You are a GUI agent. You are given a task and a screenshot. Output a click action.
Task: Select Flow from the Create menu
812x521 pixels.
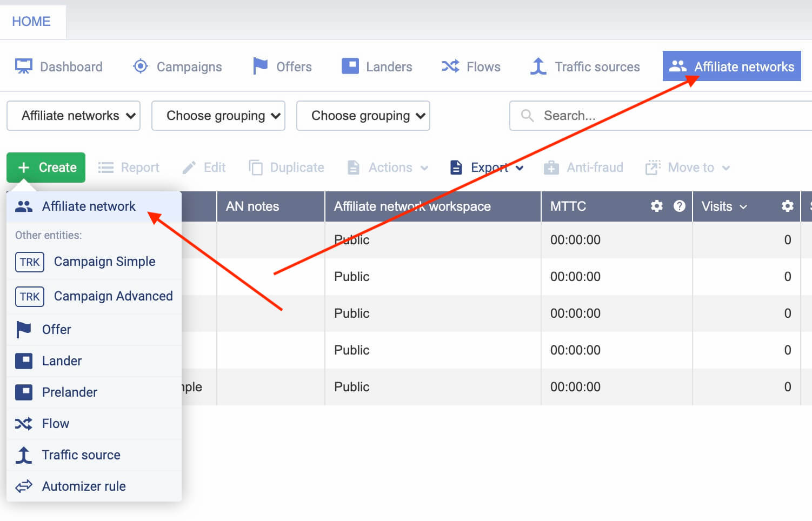click(55, 424)
